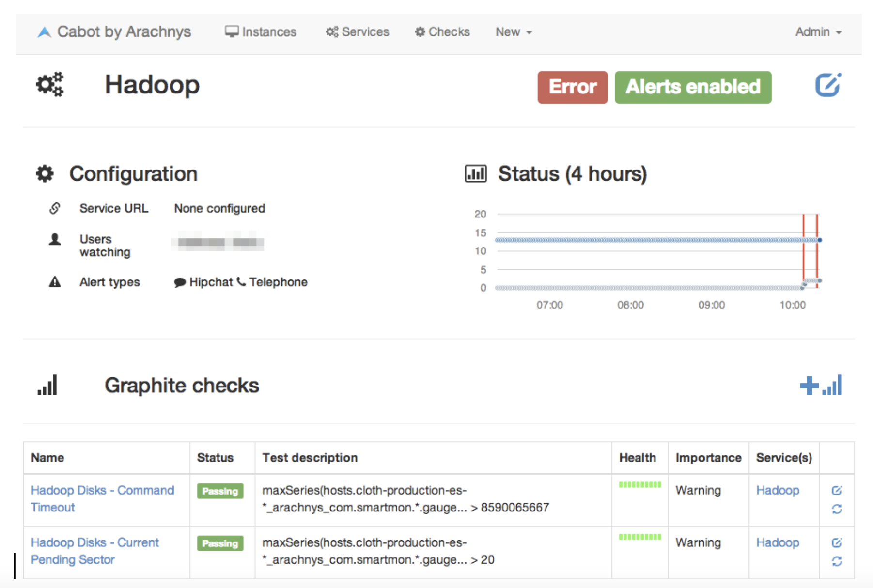The height and width of the screenshot is (588, 873).
Task: Click the test description ending '> 20'
Action: [x=378, y=551]
